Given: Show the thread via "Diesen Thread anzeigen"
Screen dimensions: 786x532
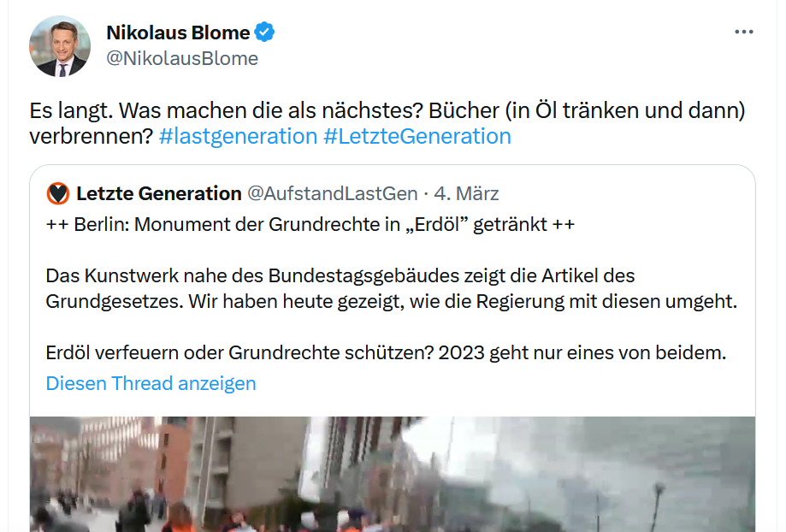Looking at the screenshot, I should point(151,383).
